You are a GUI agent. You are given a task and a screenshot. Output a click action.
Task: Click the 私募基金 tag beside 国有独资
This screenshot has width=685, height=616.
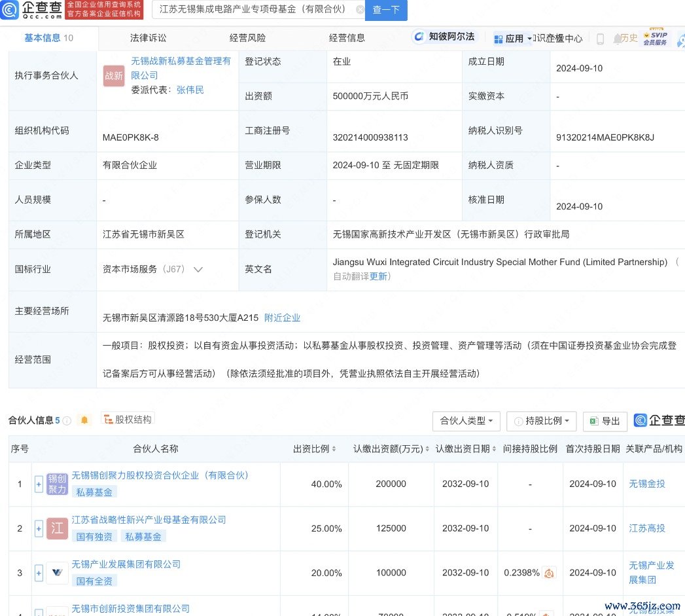[143, 537]
